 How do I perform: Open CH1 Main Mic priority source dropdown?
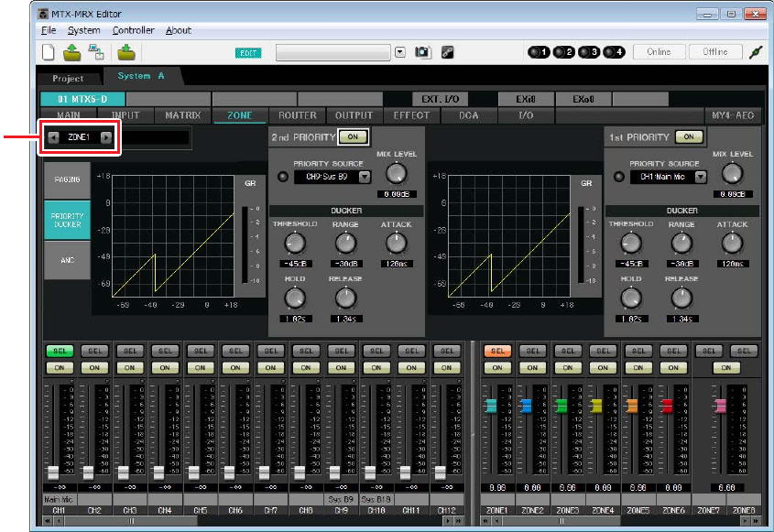pyautogui.click(x=701, y=177)
